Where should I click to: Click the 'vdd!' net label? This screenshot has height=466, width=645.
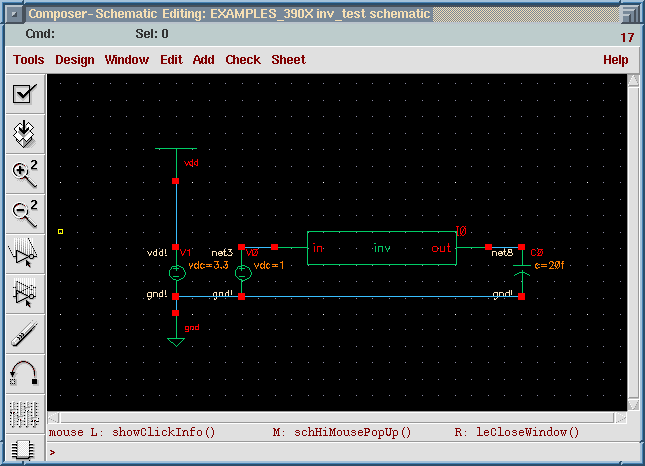157,253
